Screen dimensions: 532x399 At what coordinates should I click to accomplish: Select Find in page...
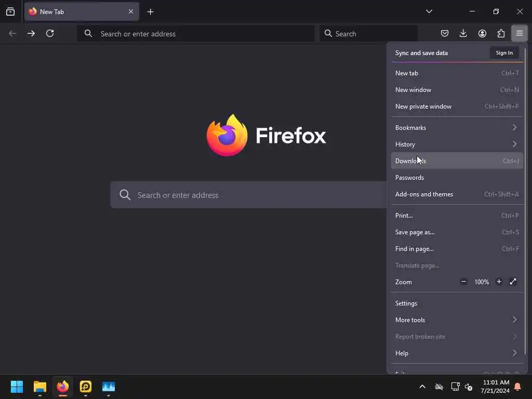coord(457,249)
